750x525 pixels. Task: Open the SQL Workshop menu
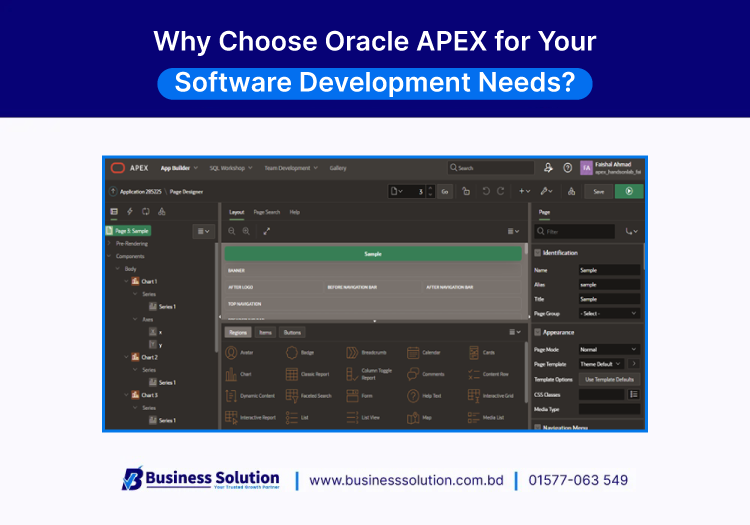coord(231,168)
